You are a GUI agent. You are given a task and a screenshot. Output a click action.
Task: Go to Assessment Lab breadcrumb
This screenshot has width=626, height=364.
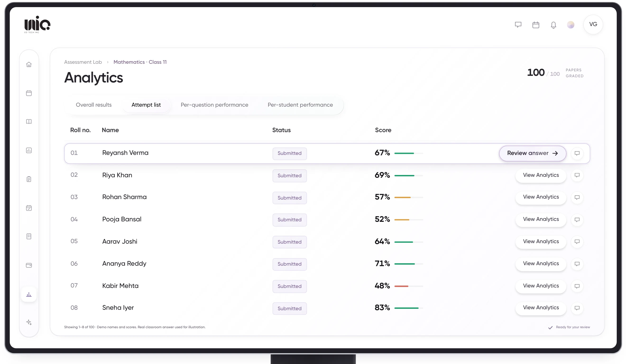point(83,62)
